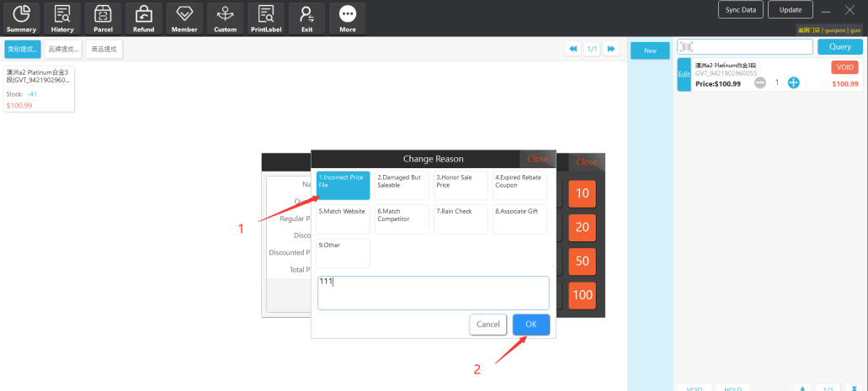Pick the '9.Other' reason option

pyautogui.click(x=343, y=253)
